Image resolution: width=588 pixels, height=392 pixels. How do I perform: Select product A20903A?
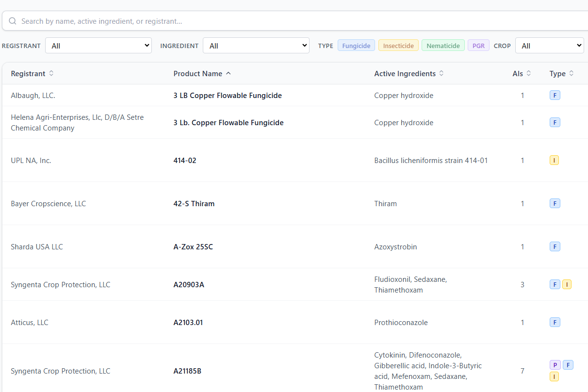tap(189, 284)
